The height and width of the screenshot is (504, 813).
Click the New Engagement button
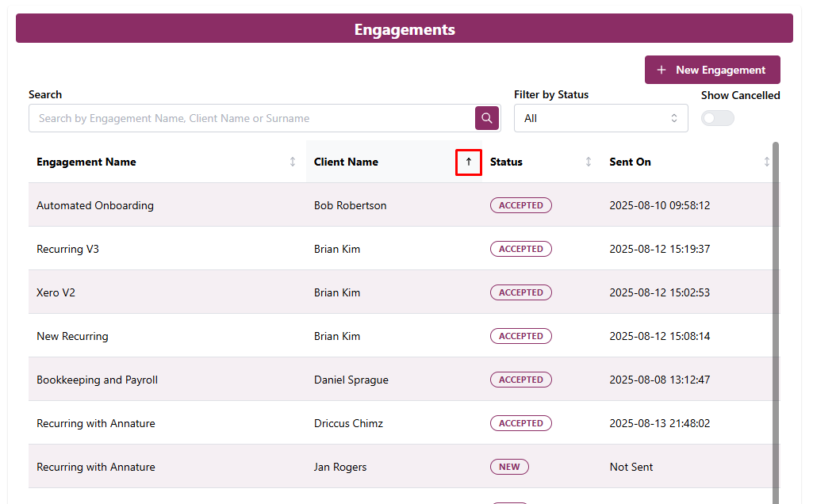click(x=711, y=70)
